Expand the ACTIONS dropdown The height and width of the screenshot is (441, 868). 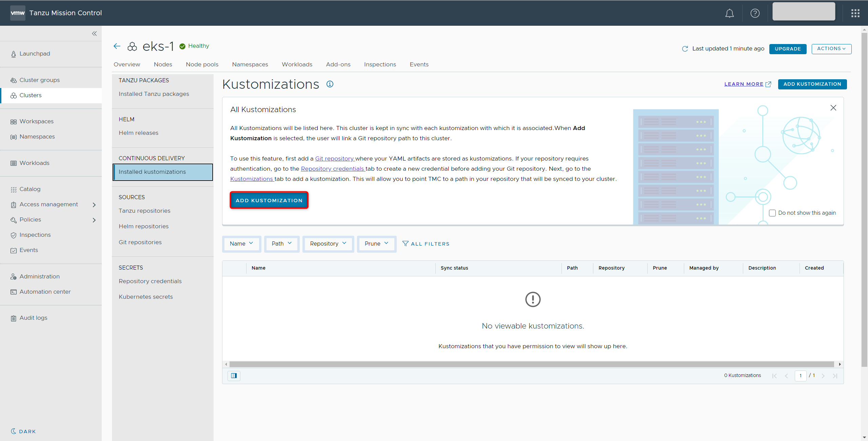[x=831, y=49]
